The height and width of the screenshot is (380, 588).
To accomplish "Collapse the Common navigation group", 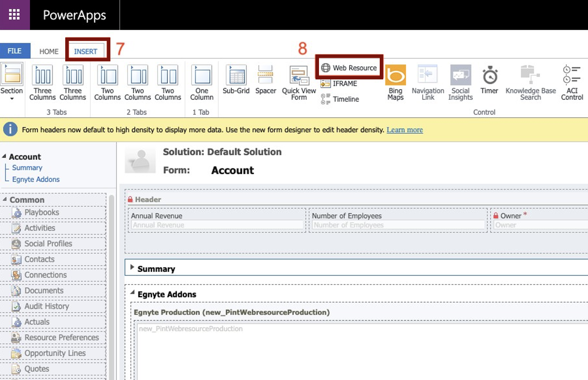I will tap(5, 199).
